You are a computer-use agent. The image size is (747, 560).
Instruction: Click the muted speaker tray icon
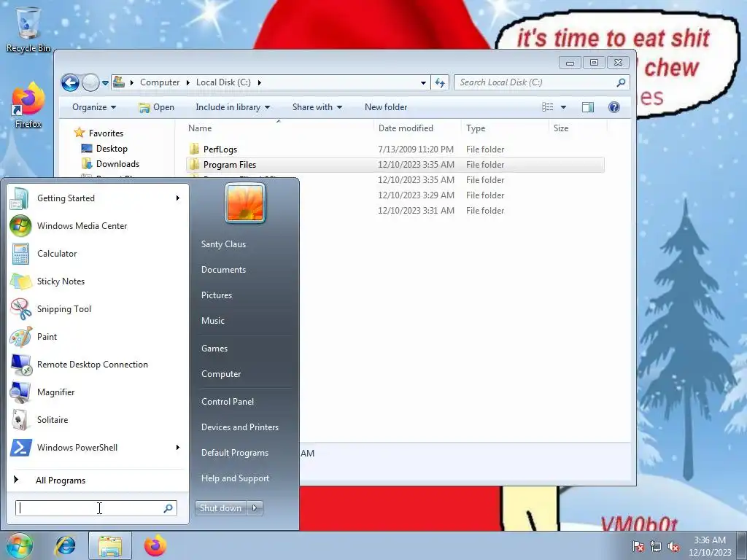pos(673,547)
